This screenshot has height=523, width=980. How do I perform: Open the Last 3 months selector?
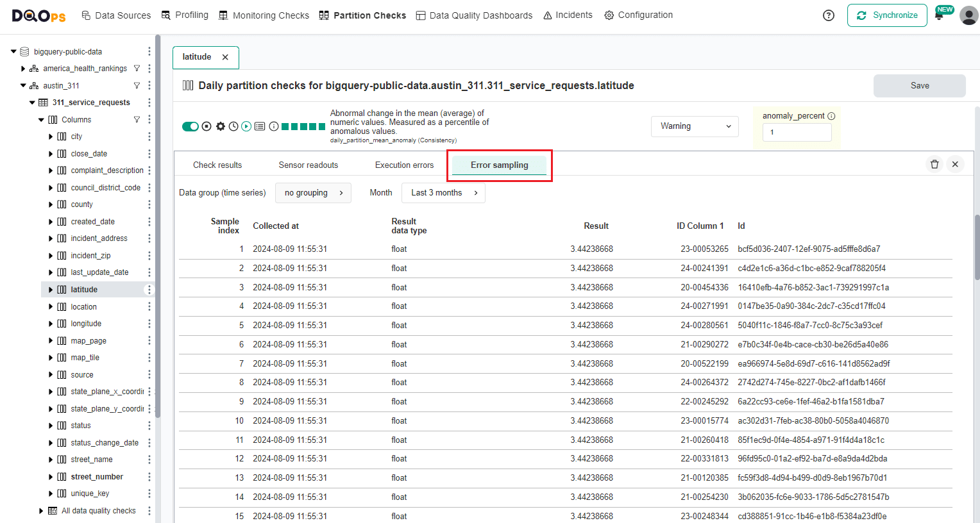pyautogui.click(x=443, y=193)
